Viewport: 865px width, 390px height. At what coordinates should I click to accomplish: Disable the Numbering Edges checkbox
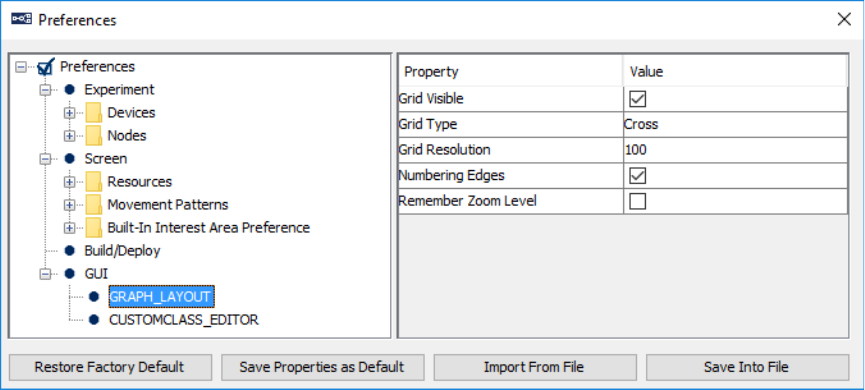pyautogui.click(x=638, y=176)
